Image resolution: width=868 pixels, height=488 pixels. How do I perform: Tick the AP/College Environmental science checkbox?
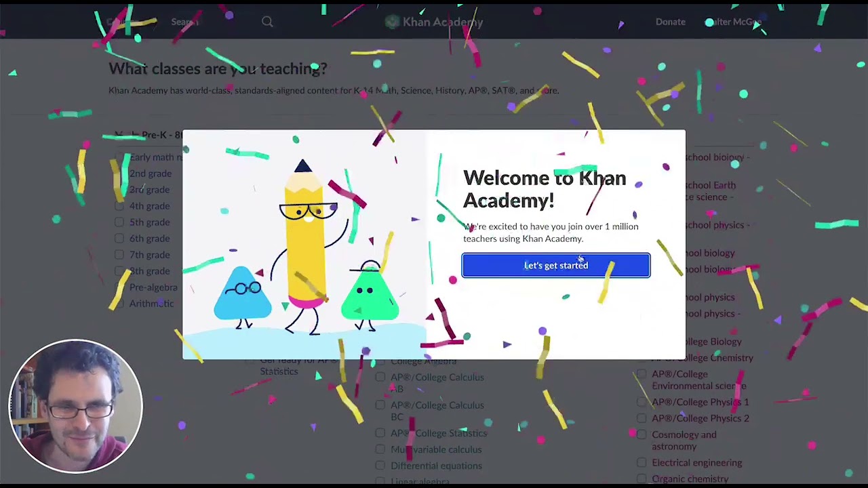(x=642, y=374)
